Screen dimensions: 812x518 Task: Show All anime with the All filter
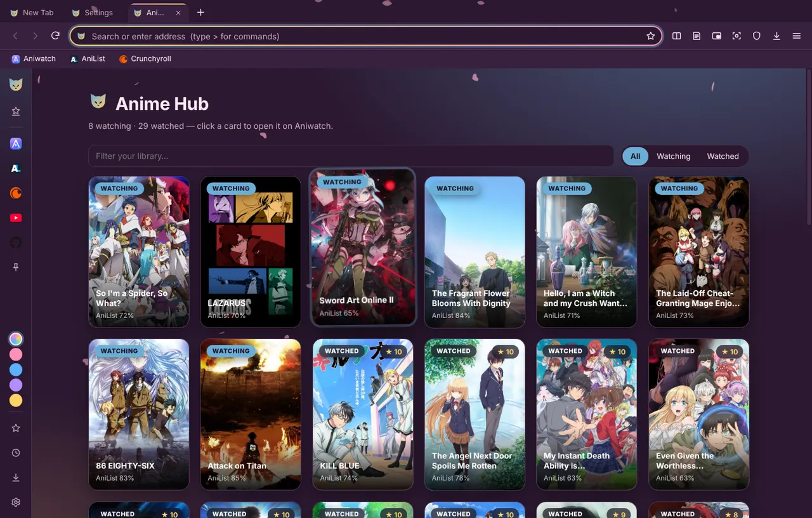(635, 156)
